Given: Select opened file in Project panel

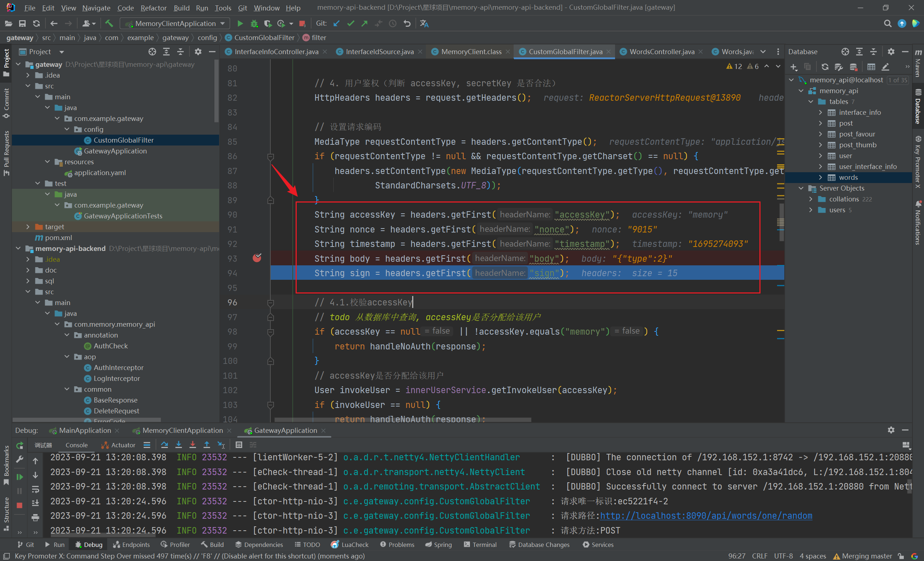Looking at the screenshot, I should (x=152, y=52).
